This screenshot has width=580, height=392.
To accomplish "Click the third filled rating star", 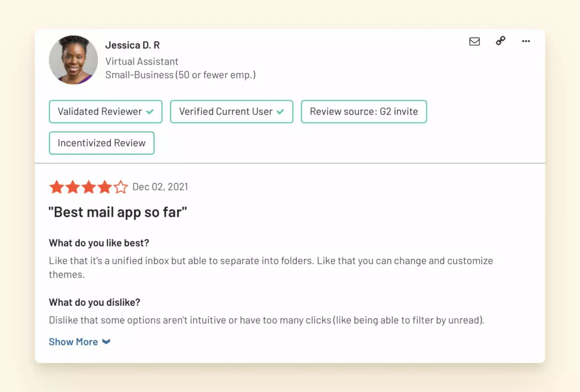I will click(88, 188).
